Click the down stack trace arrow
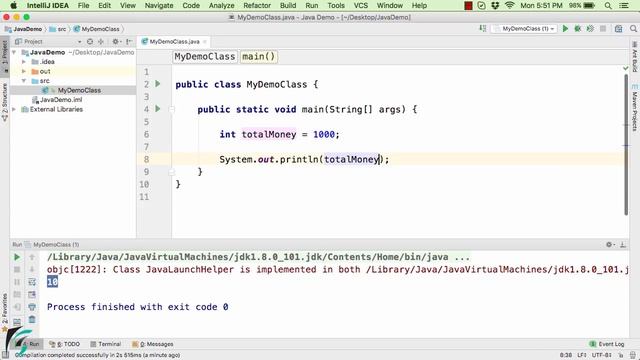 [32, 269]
